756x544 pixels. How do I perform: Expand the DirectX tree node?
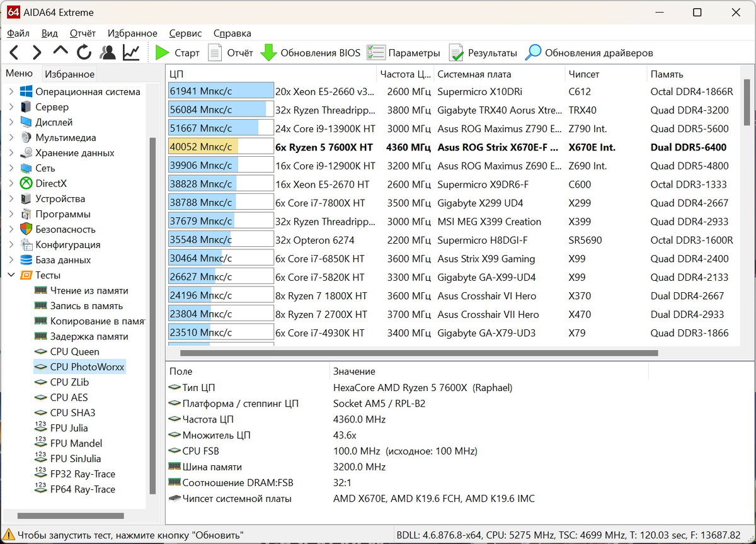click(11, 183)
